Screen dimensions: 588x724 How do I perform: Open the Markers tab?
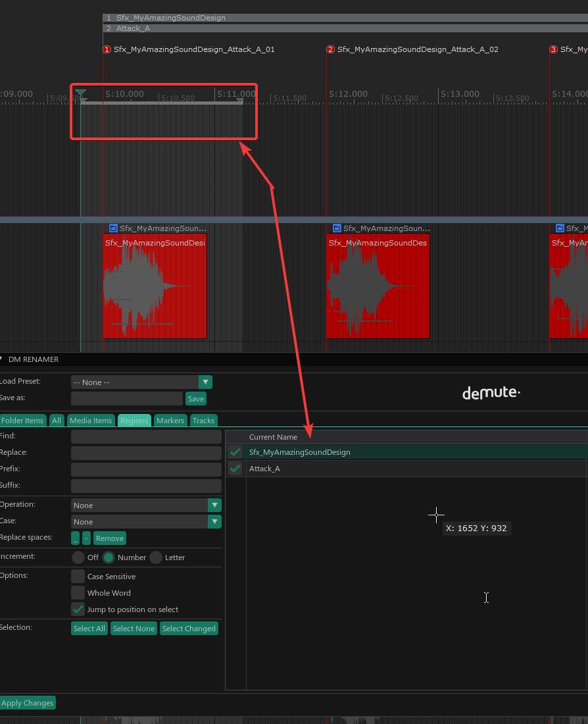pyautogui.click(x=170, y=420)
